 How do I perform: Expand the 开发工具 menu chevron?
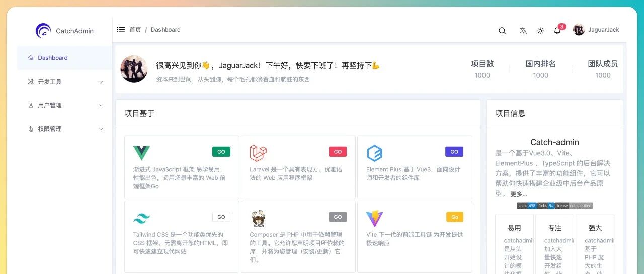[x=101, y=82]
